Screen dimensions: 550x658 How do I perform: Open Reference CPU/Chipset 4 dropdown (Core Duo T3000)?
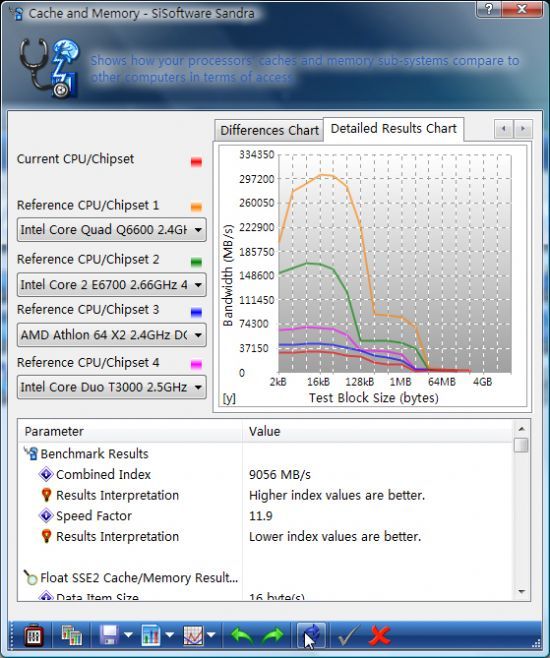[x=112, y=387]
